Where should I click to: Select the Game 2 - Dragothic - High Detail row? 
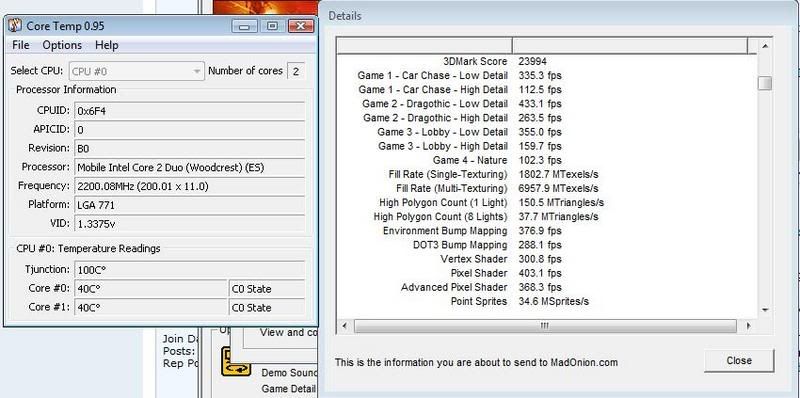coord(547,118)
